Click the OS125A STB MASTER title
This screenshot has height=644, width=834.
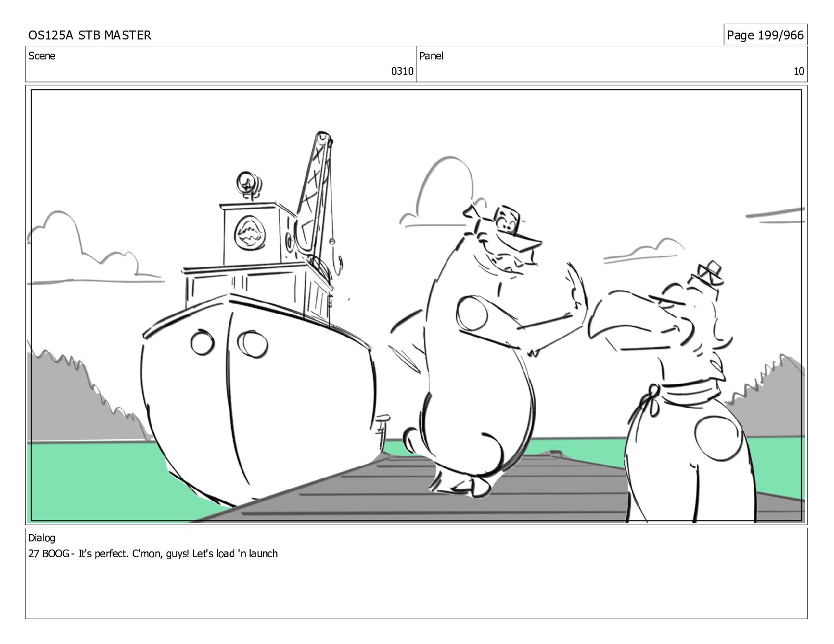(90, 35)
